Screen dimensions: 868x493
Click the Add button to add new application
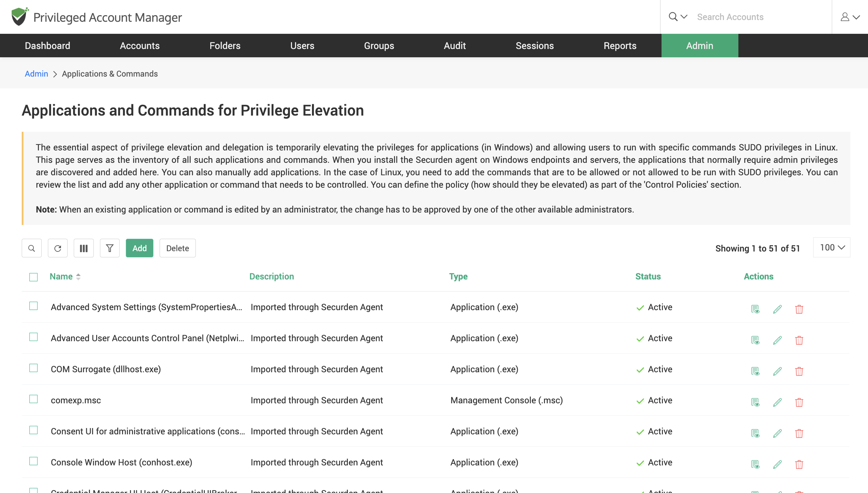point(140,248)
